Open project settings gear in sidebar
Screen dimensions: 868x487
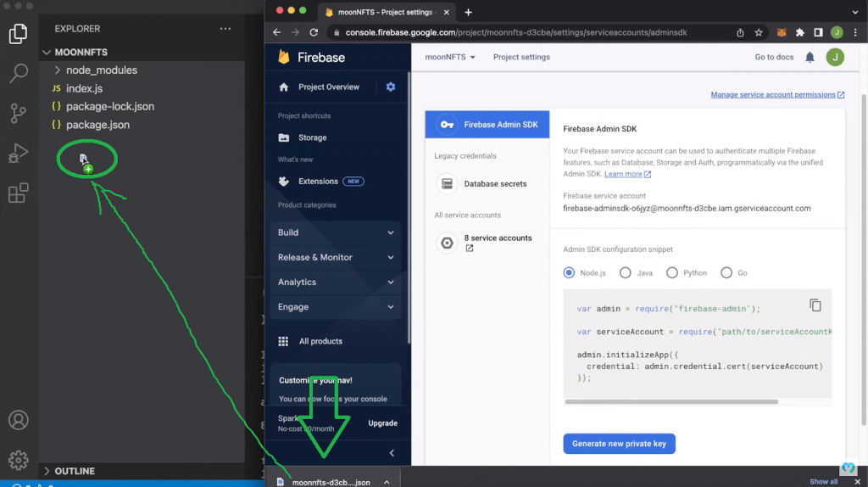(x=391, y=87)
